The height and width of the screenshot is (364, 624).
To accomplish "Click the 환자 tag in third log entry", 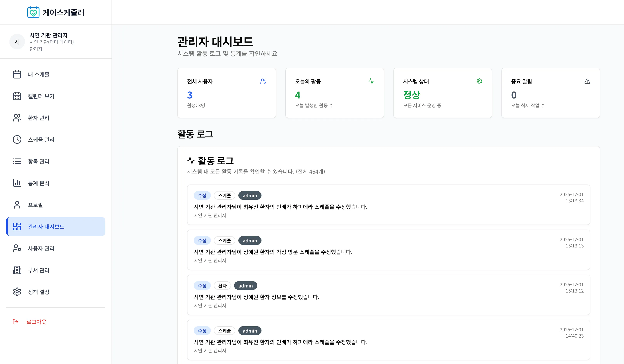I will (222, 286).
